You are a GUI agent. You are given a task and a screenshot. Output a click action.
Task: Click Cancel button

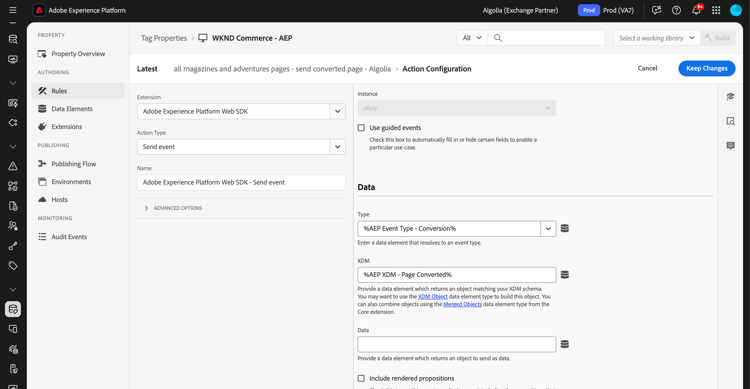click(x=647, y=68)
